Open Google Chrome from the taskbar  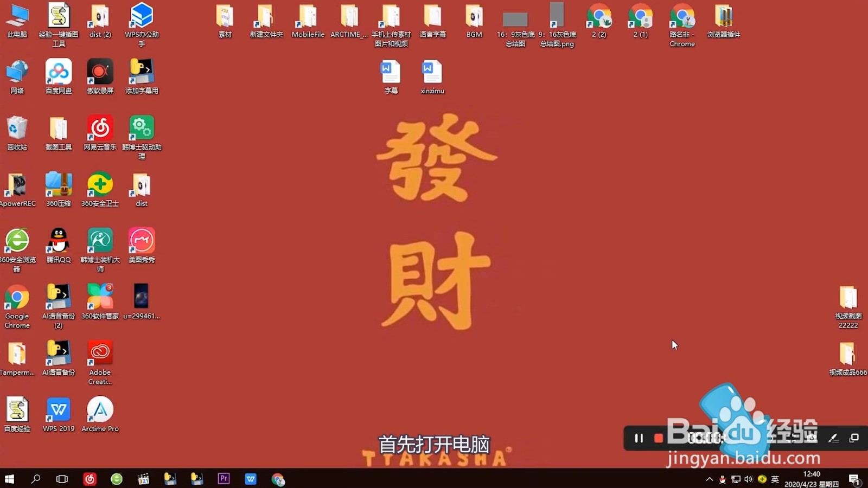coord(278,479)
